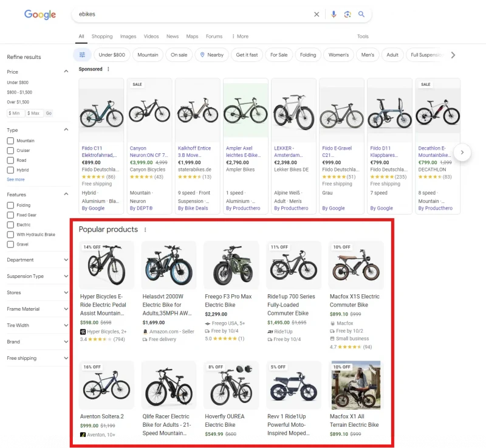Click the Google logo
This screenshot has width=486, height=448.
(40, 14)
